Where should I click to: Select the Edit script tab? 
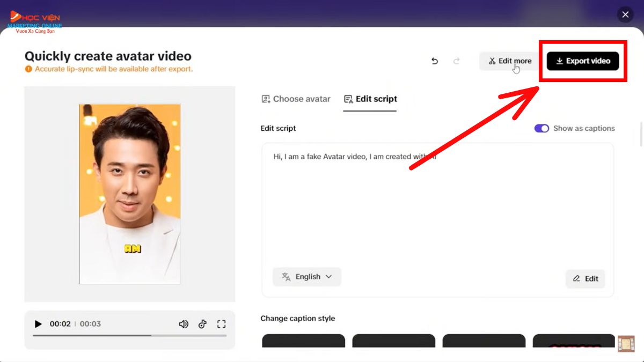pyautogui.click(x=370, y=99)
